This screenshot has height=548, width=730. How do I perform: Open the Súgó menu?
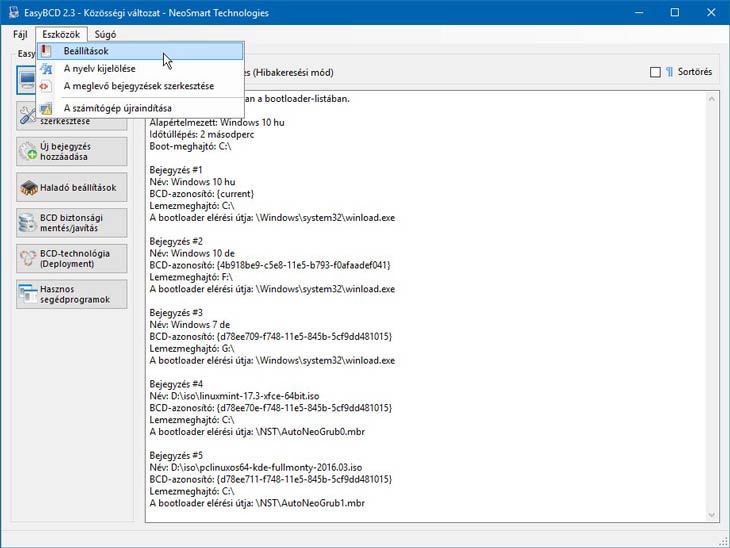click(105, 33)
